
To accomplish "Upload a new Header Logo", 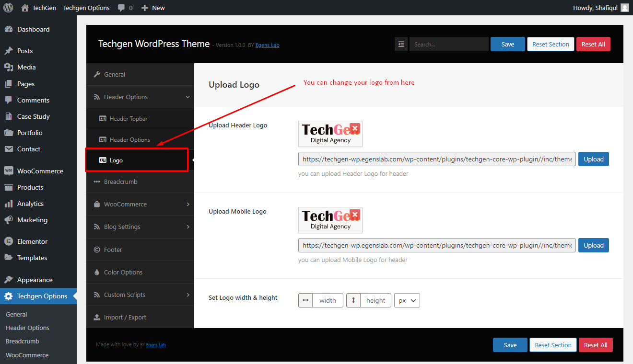I will pos(594,159).
